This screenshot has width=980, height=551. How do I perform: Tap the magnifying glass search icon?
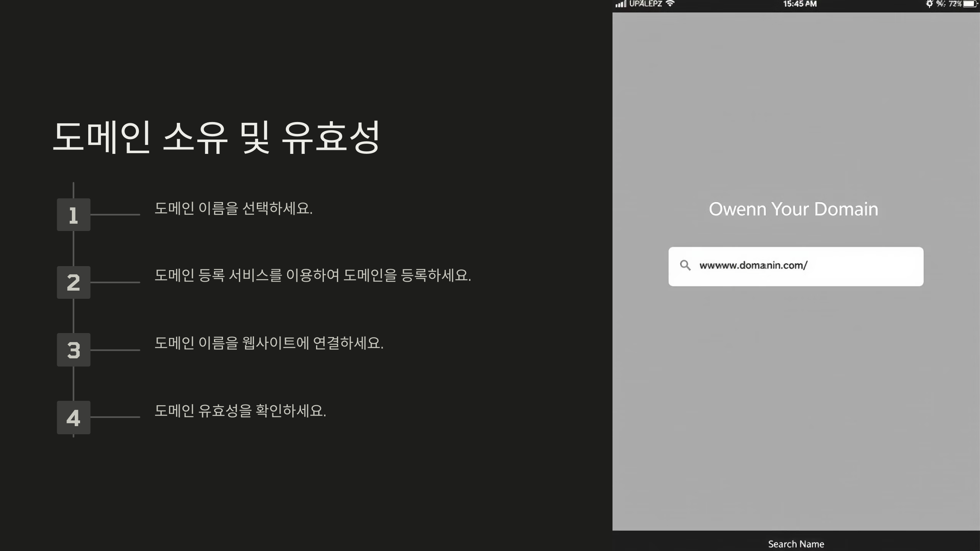pos(686,265)
